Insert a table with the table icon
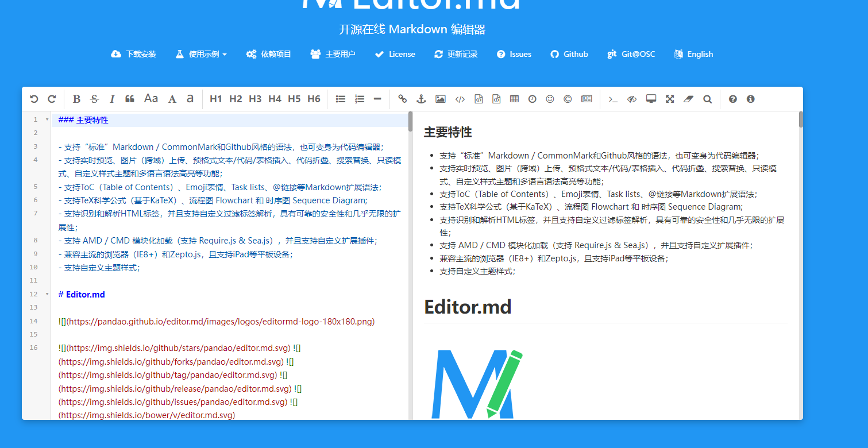 [514, 99]
